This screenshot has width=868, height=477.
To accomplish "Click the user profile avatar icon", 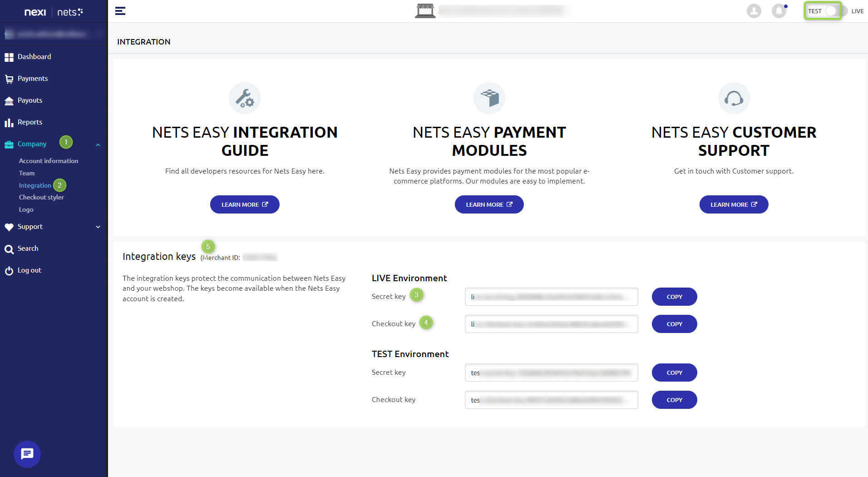I will 754,11.
